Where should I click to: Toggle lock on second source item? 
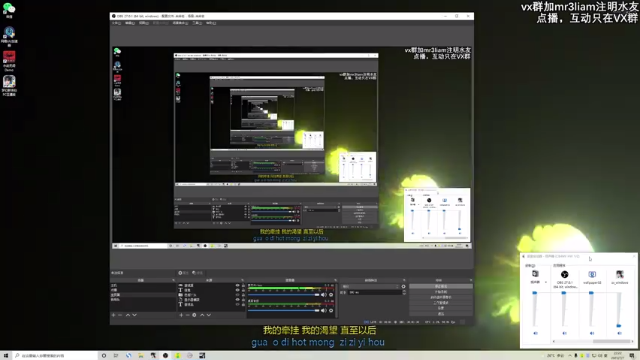[243, 290]
